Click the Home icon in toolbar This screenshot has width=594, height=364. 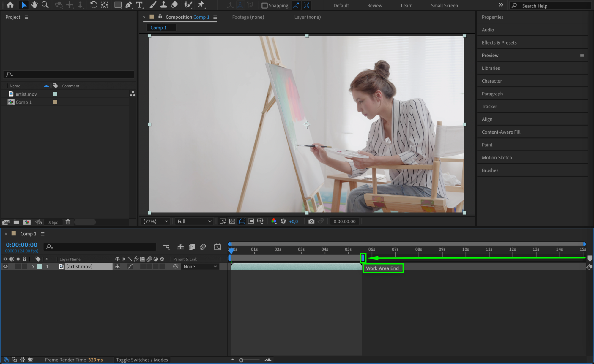coord(10,5)
